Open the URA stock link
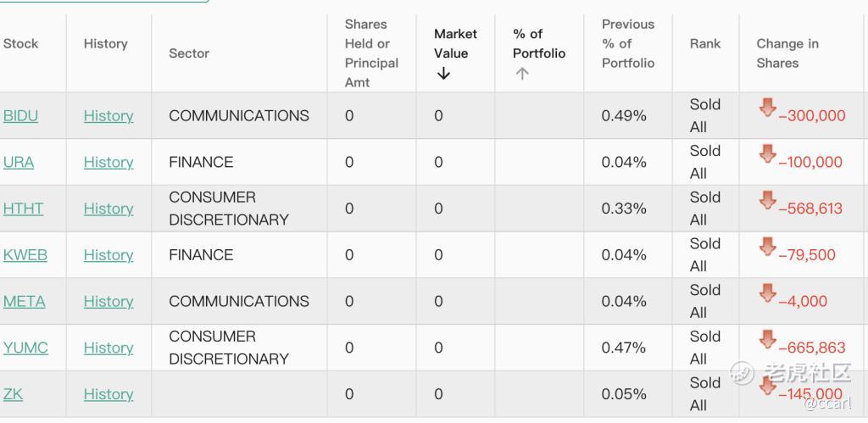868x423 pixels. click(x=19, y=162)
